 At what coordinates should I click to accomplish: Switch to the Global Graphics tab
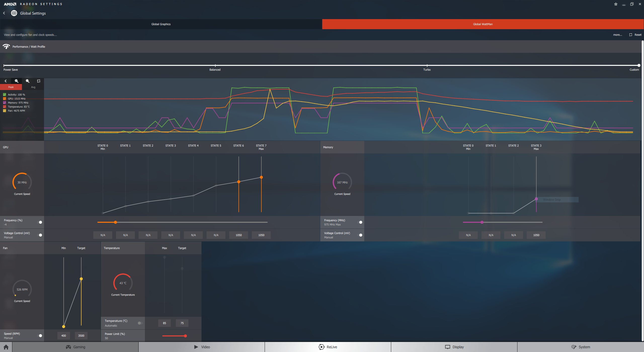click(161, 24)
